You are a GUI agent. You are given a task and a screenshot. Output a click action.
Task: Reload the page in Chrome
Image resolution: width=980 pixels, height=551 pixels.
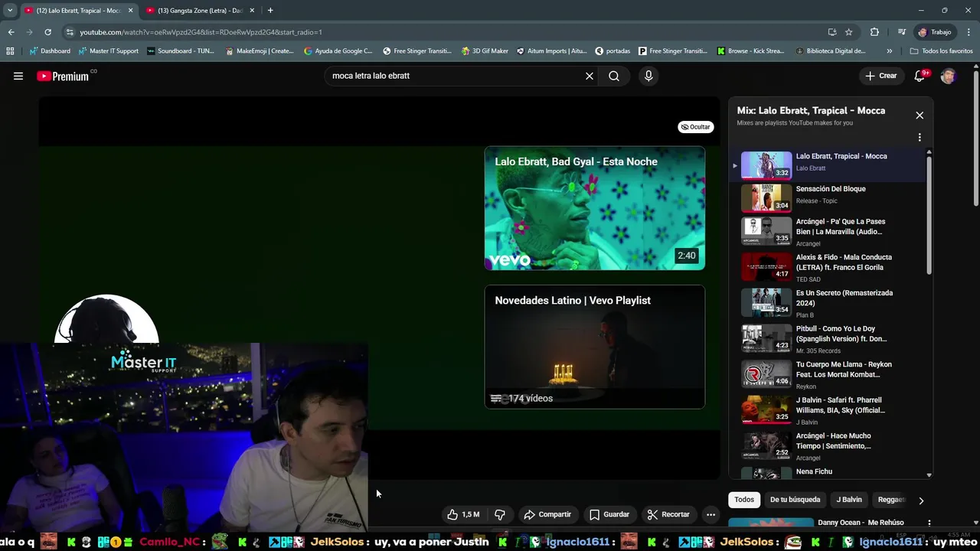click(x=47, y=32)
